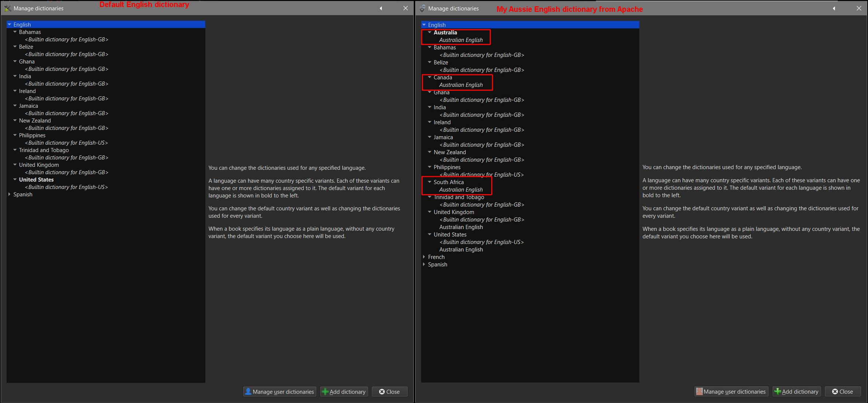Click the app icon in left window's title bar
Screen dimensions: 868x403
8,8
